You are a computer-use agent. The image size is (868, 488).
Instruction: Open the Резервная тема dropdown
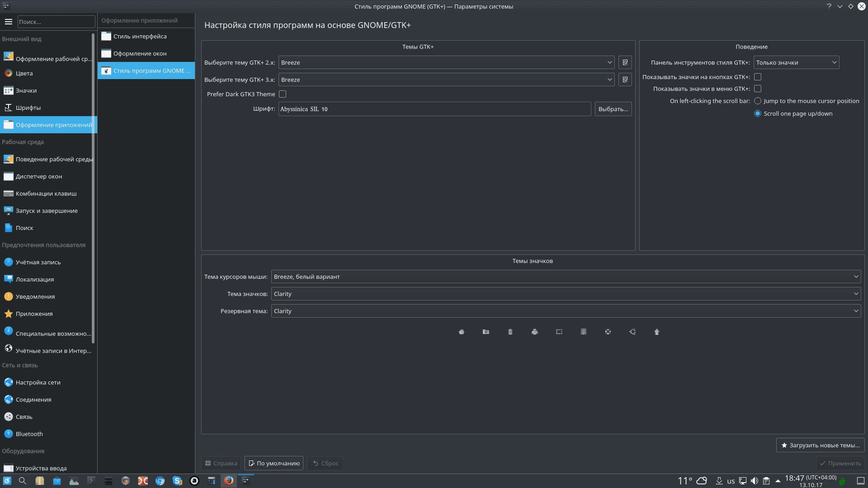tap(566, 311)
